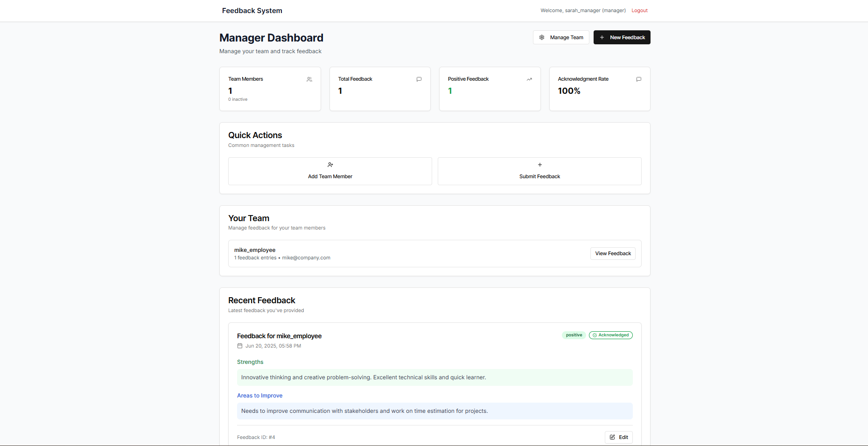Toggle the Acknowledged status badge

click(x=610, y=335)
